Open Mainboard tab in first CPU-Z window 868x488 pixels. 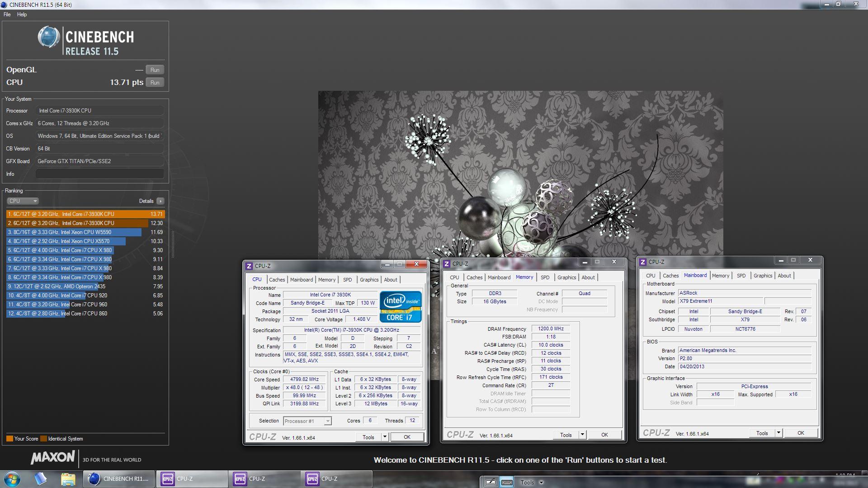pyautogui.click(x=302, y=280)
